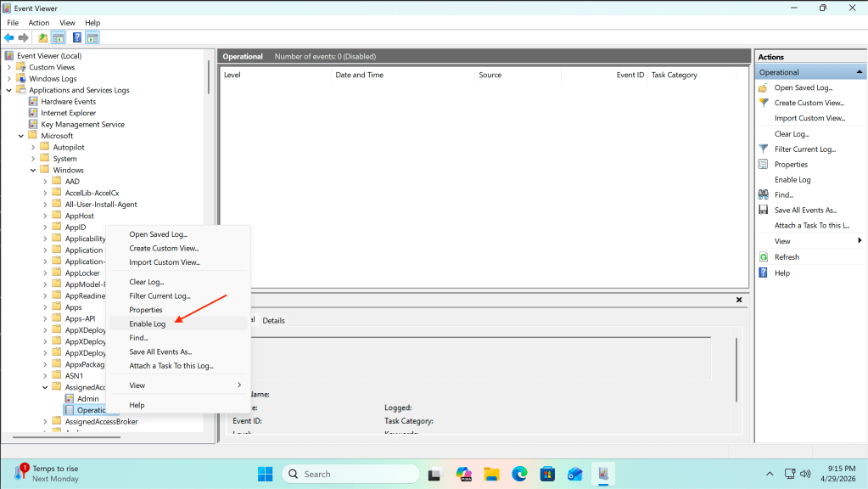Click the Save All Events As disk icon

point(763,211)
